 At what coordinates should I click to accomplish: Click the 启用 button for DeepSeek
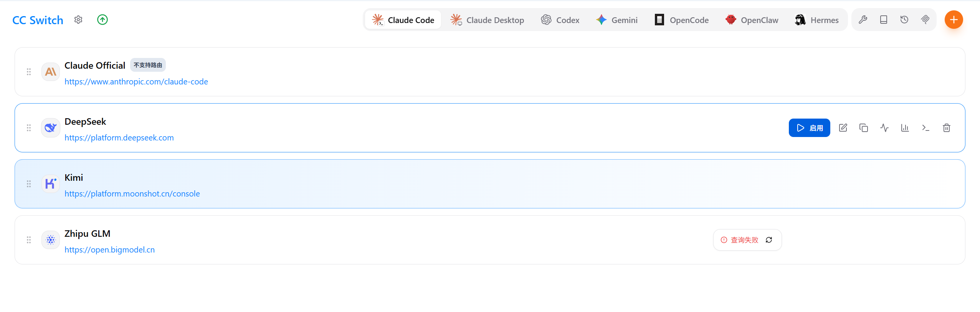click(810, 128)
